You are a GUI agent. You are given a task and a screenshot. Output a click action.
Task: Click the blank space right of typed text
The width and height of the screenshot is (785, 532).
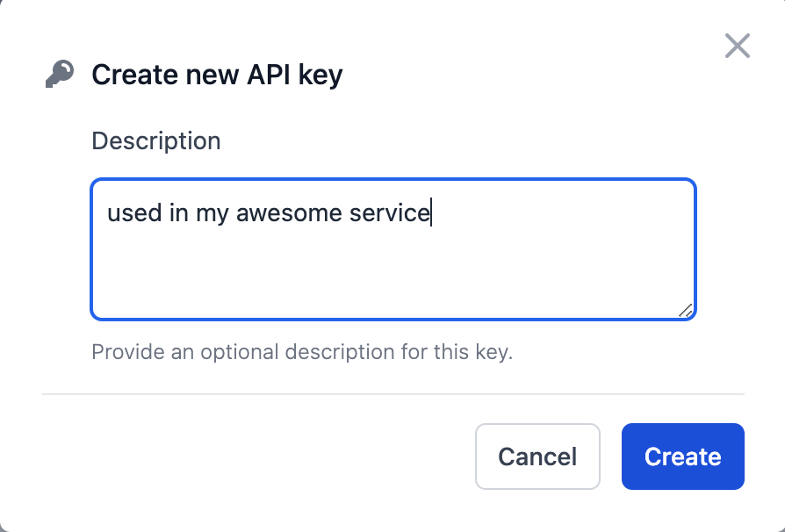click(562, 212)
